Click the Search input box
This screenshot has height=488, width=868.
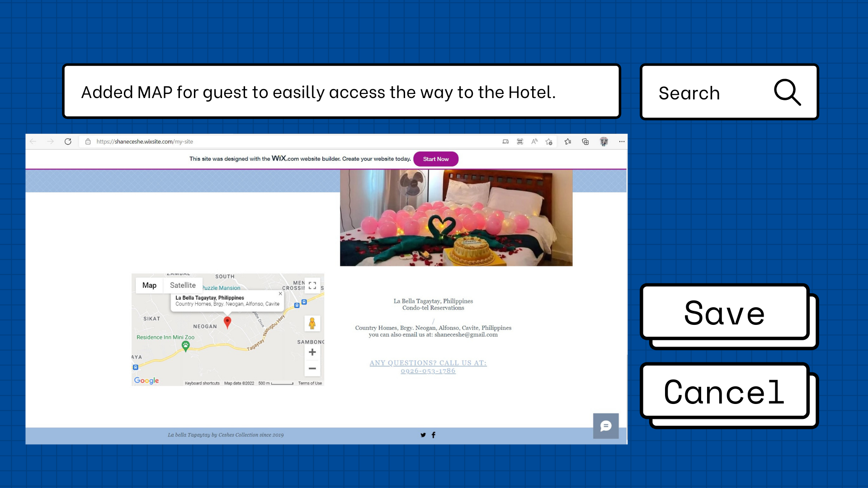click(x=710, y=93)
